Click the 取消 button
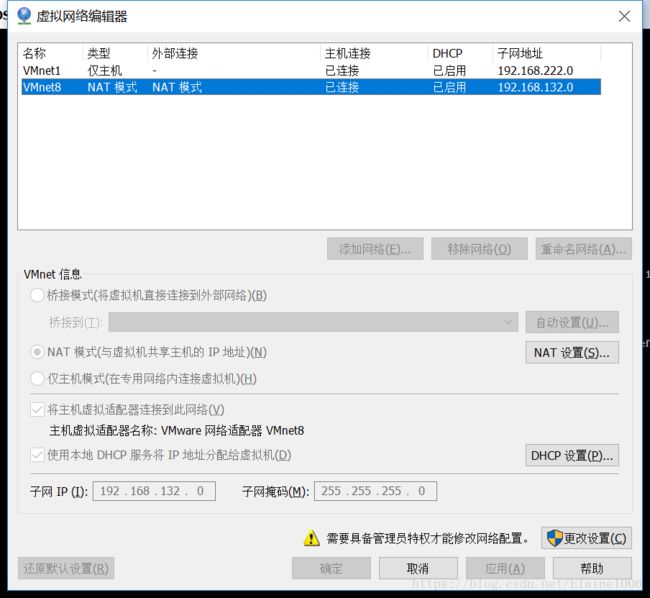The width and height of the screenshot is (650, 598). 418,568
